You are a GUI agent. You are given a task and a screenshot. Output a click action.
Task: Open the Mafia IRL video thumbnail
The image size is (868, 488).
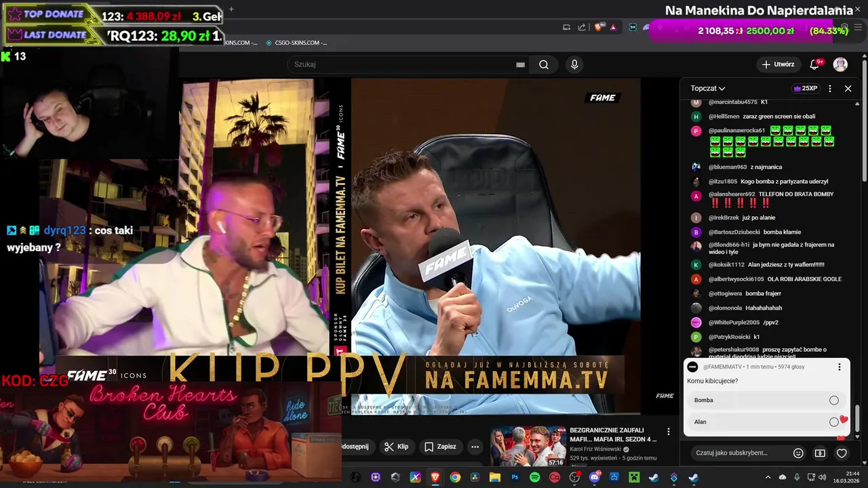pyautogui.click(x=528, y=446)
